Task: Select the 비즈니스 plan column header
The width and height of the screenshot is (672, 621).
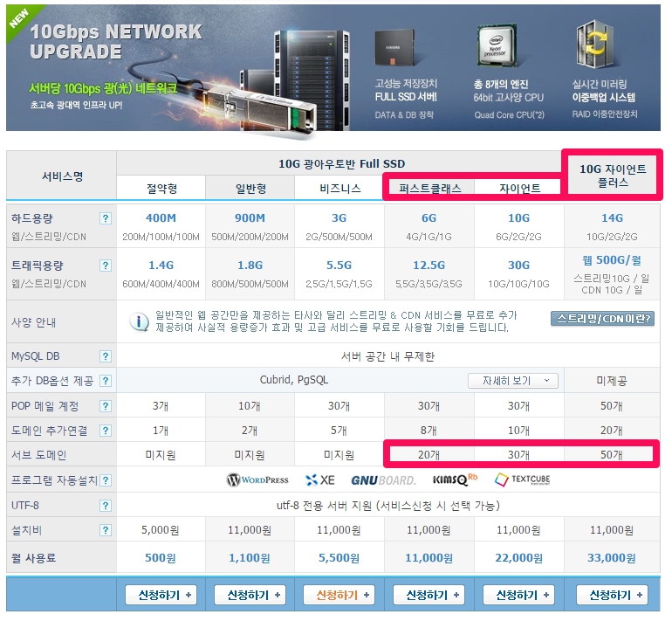Action: click(339, 188)
